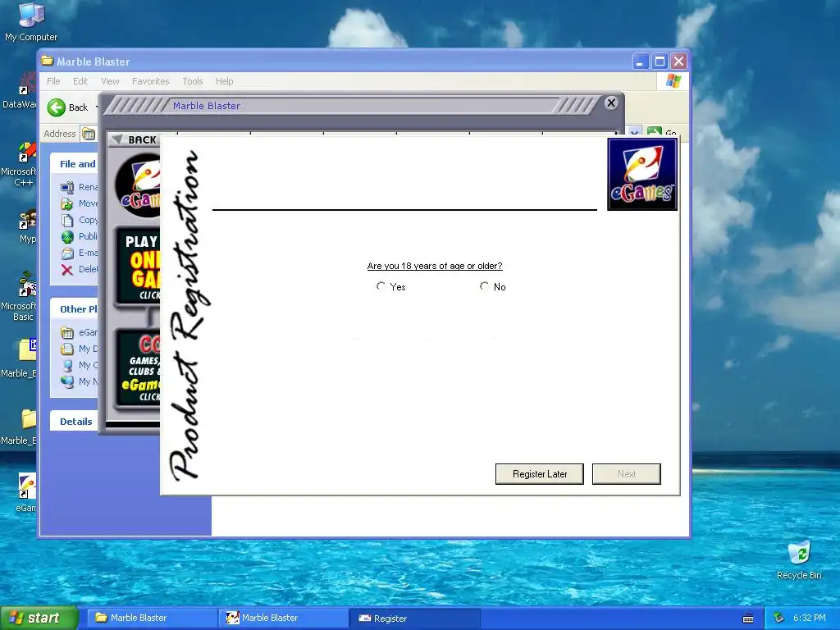This screenshot has width=840, height=630.
Task: Open My Documents icon in Other Places
Action: (67, 349)
